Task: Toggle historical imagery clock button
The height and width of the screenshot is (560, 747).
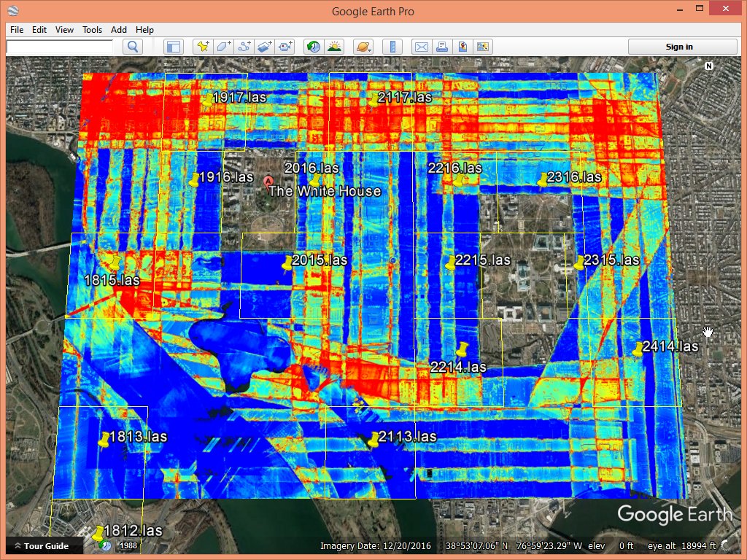Action: [x=314, y=47]
